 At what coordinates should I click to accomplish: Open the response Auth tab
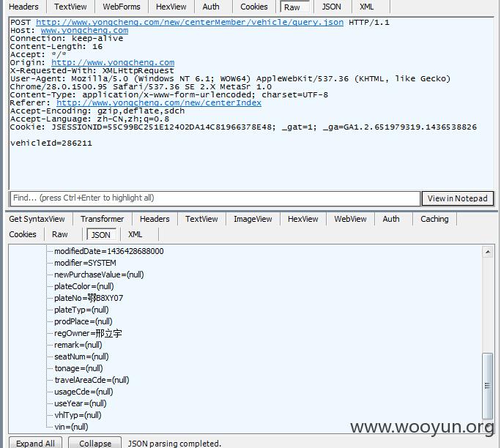[391, 219]
